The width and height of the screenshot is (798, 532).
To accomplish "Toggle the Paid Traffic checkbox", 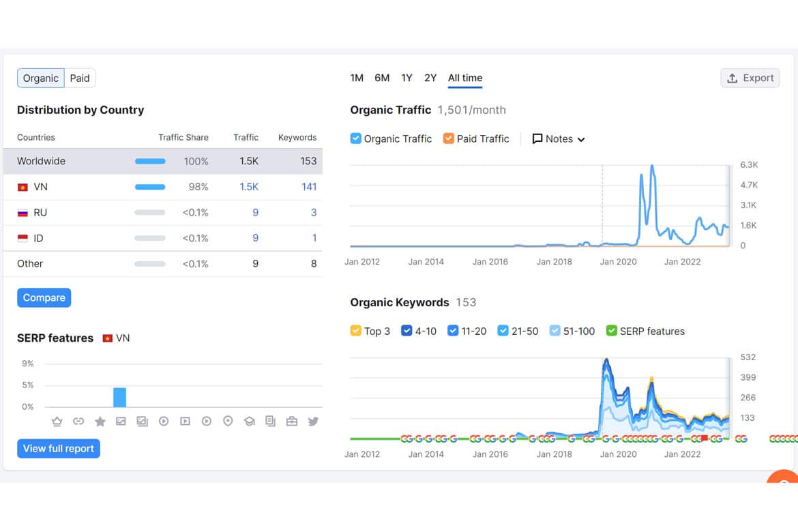I will coord(448,138).
